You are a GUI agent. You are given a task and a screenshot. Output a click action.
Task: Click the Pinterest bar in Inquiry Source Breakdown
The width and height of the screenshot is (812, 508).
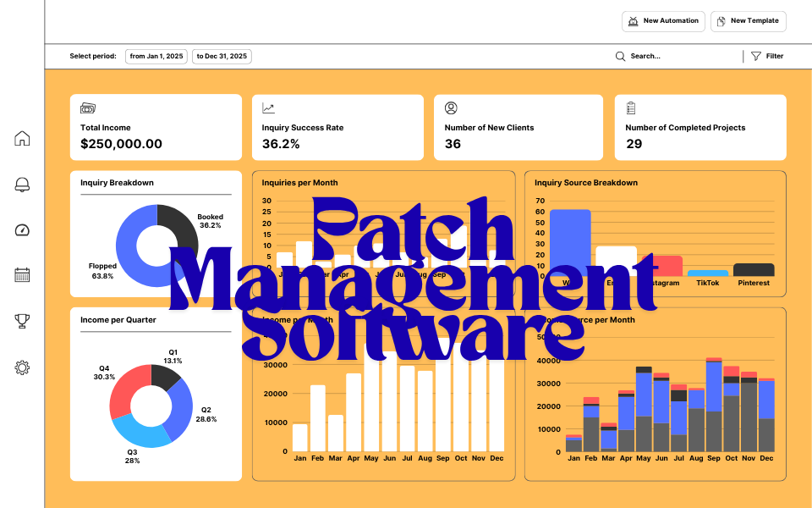[754, 270]
